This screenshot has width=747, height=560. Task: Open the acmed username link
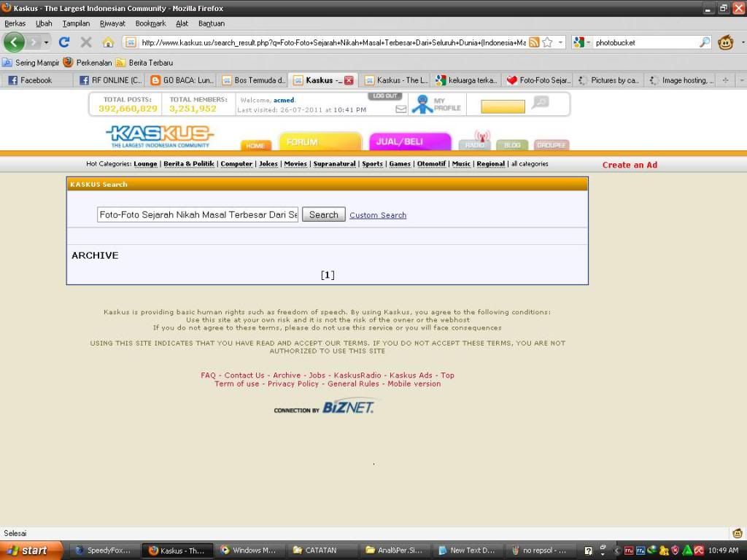pyautogui.click(x=284, y=100)
